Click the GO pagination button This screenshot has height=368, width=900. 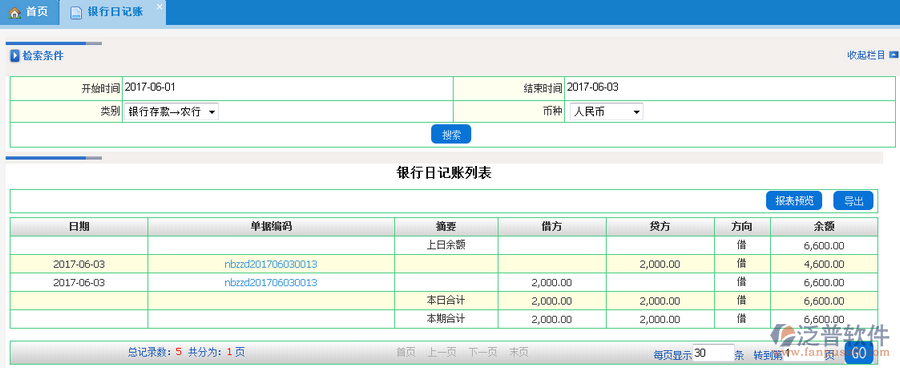pos(859,353)
